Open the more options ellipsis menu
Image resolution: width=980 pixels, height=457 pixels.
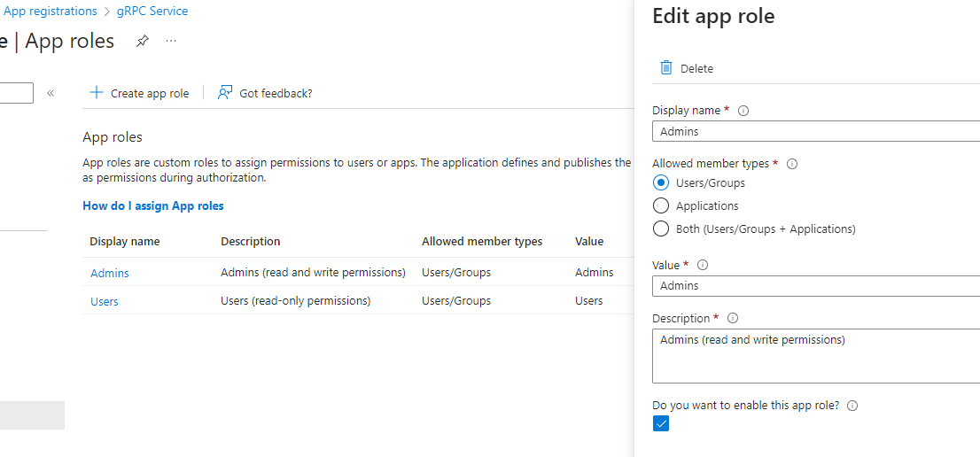pos(171,41)
